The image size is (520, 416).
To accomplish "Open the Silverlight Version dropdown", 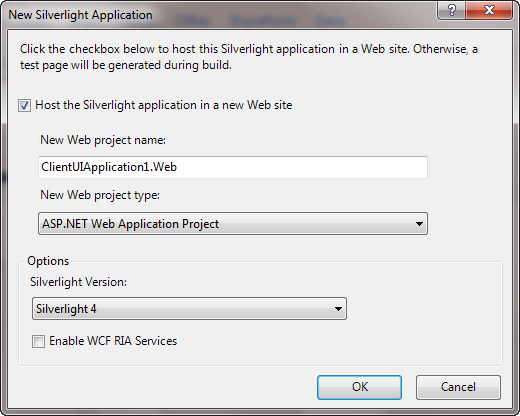I will coord(189,309).
